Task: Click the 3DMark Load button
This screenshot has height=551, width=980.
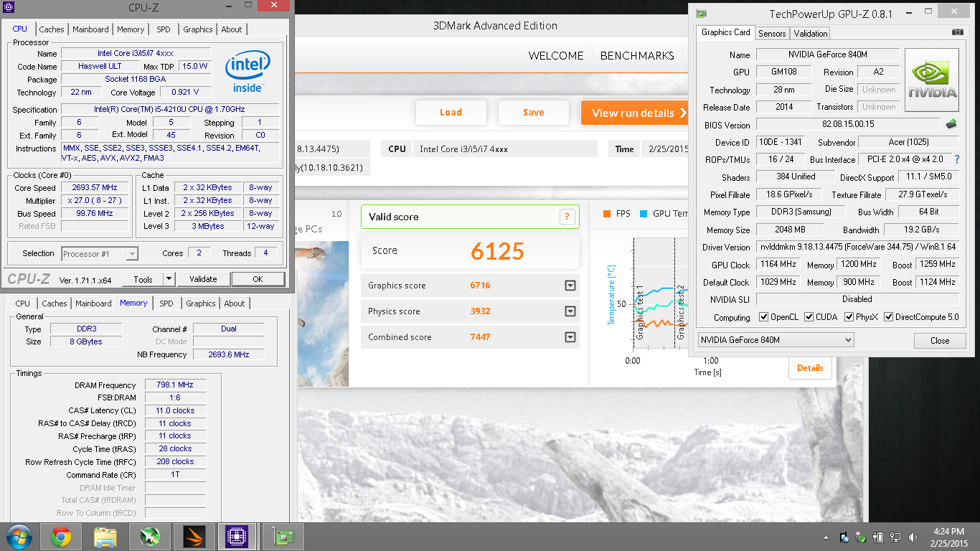Action: pos(451,113)
